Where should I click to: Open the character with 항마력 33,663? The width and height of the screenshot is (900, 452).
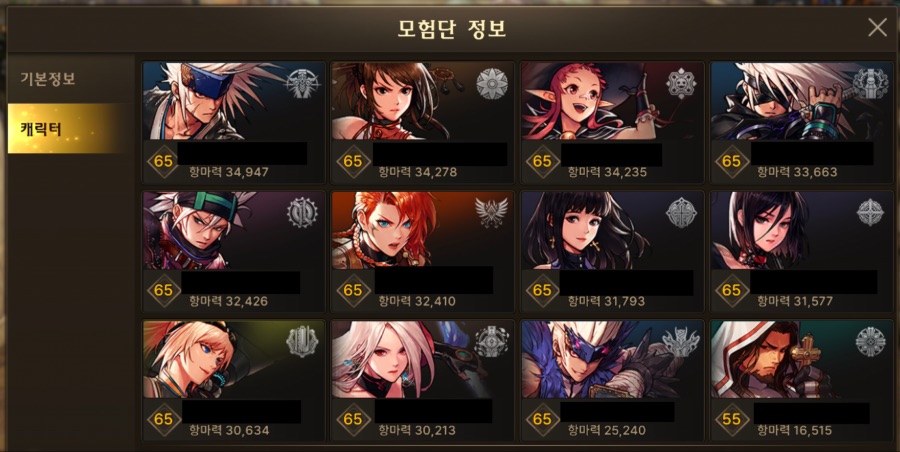click(802, 122)
